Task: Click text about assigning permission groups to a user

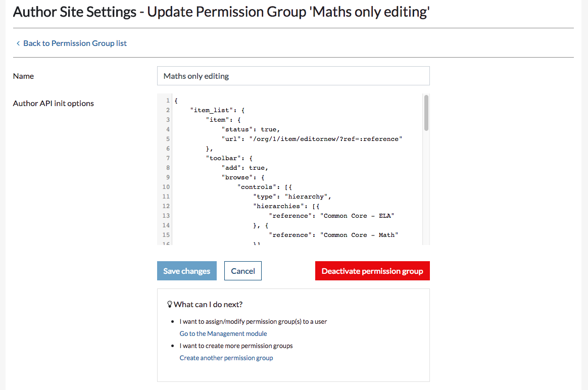Action: (253, 322)
